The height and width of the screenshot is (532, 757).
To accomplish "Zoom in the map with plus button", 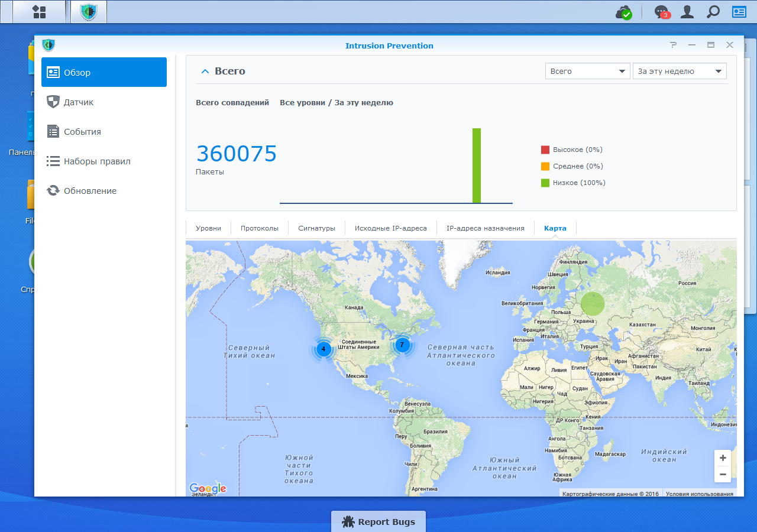I will pyautogui.click(x=723, y=458).
